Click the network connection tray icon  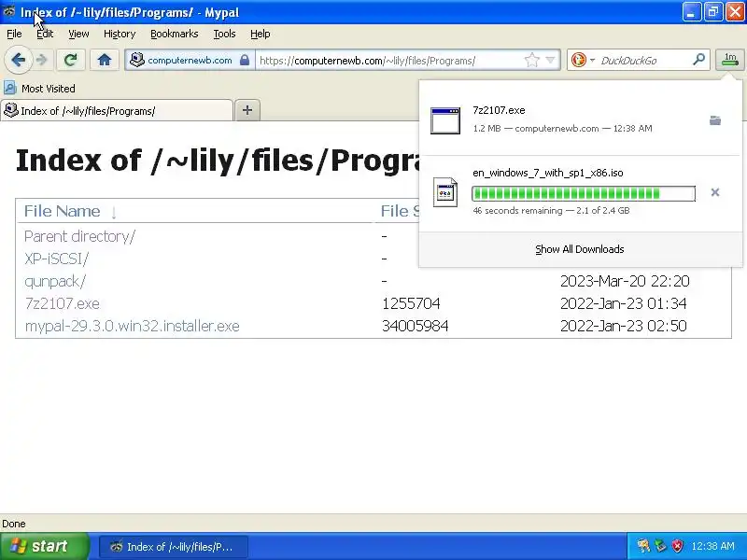coord(643,546)
